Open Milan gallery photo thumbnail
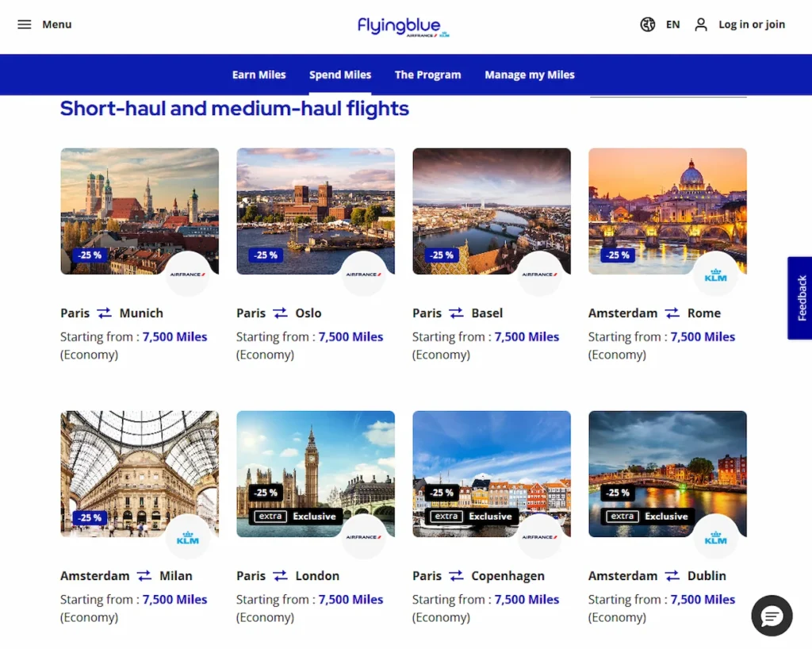The height and width of the screenshot is (649, 812). (140, 474)
